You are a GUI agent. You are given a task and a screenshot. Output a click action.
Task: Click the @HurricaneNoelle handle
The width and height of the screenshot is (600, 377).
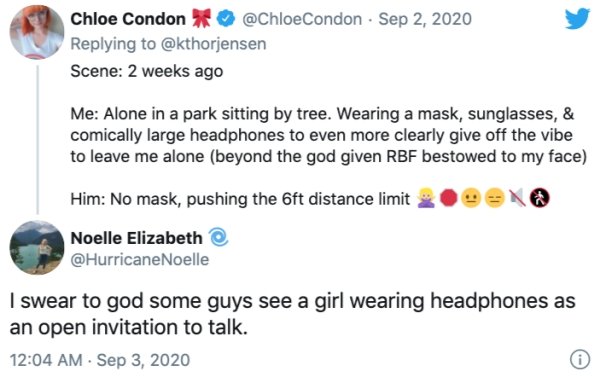[140, 260]
